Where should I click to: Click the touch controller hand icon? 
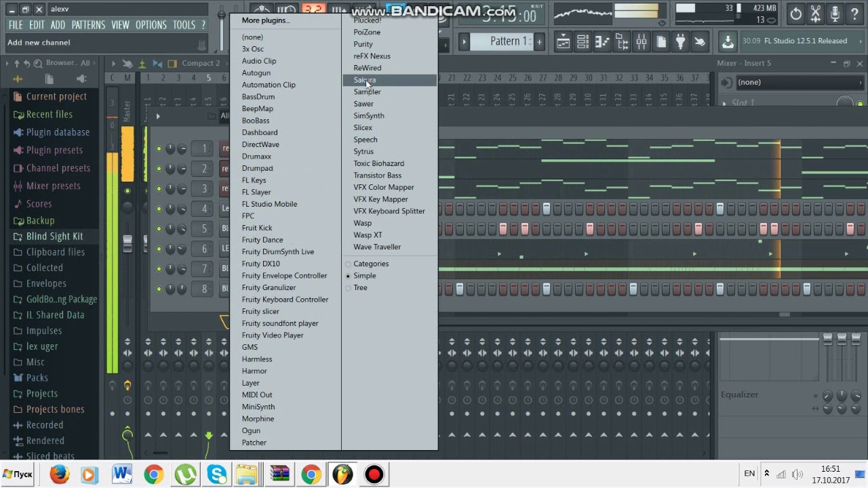pos(699,42)
